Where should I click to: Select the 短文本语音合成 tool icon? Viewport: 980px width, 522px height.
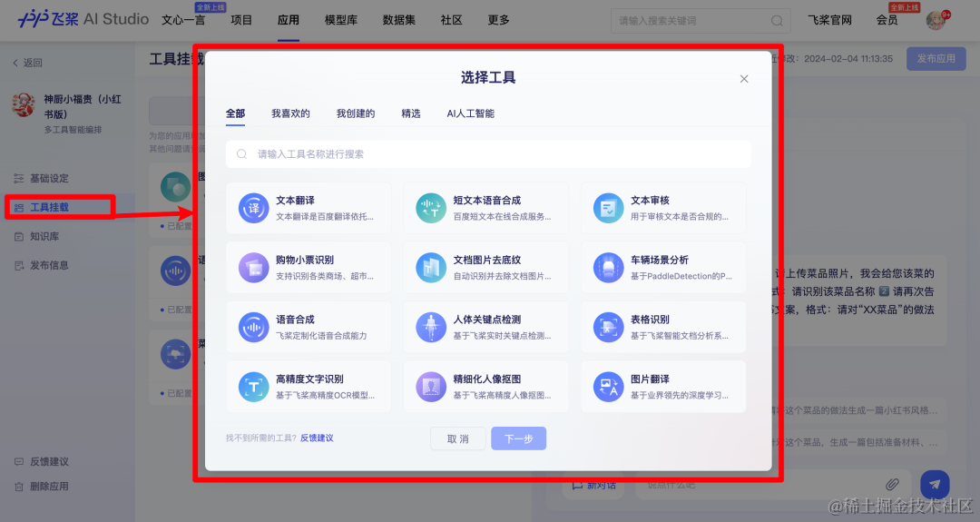(431, 208)
